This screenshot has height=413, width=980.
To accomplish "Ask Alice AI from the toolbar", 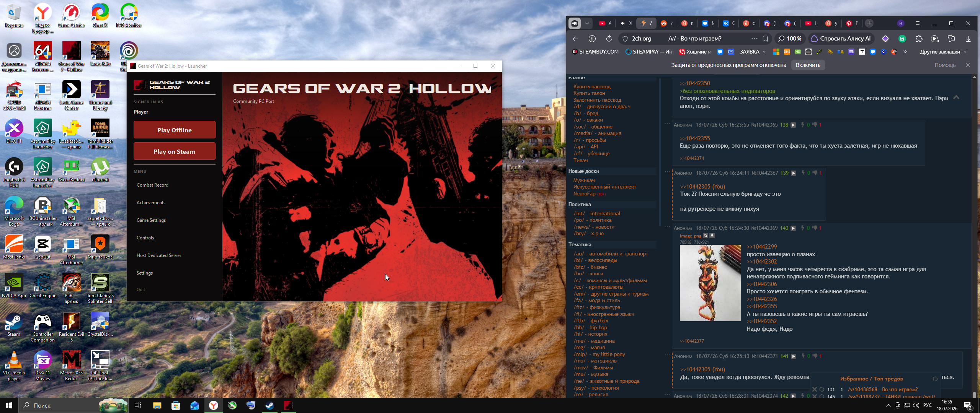I will (x=841, y=39).
